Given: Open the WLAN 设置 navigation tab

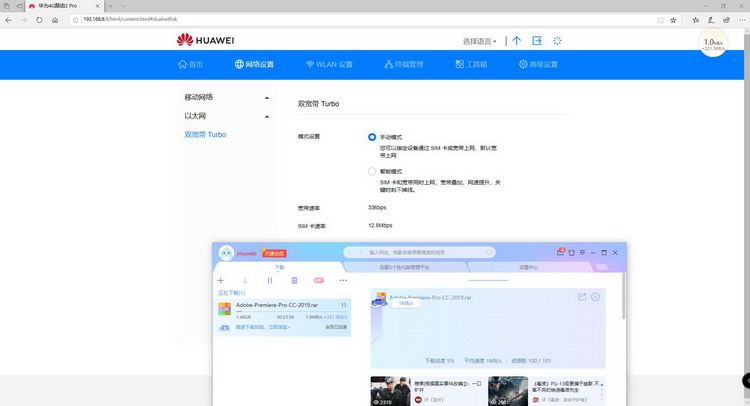Looking at the screenshot, I should (x=329, y=64).
